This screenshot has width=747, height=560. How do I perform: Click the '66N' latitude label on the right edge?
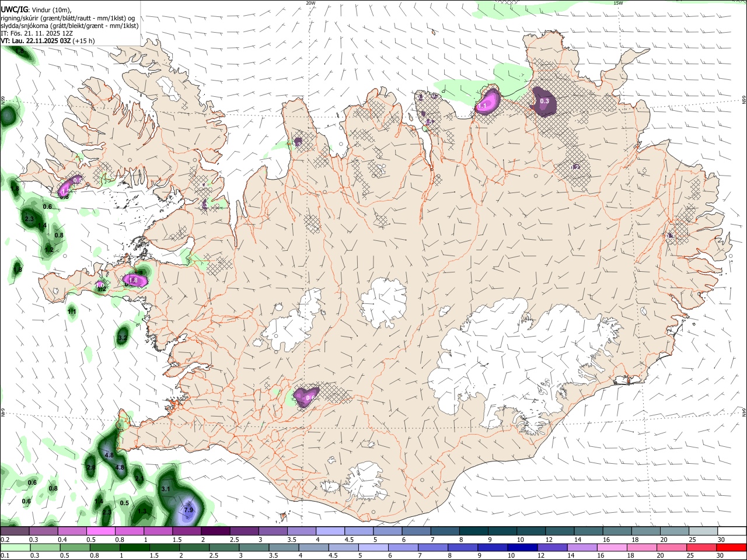pos(744,100)
